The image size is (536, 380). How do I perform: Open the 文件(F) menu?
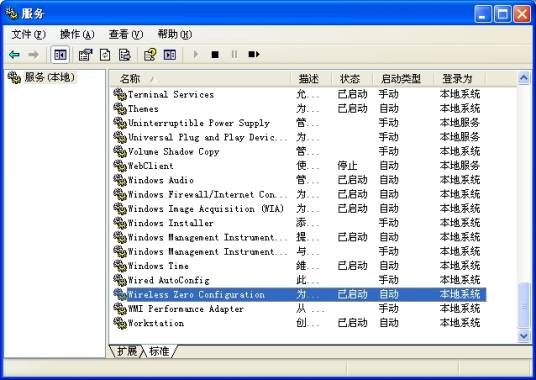pyautogui.click(x=29, y=34)
